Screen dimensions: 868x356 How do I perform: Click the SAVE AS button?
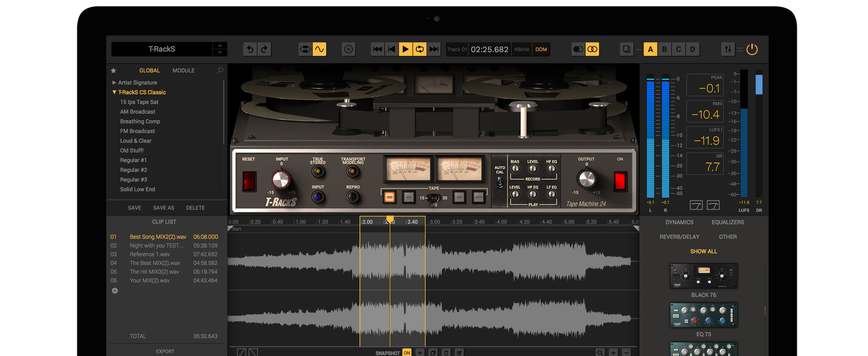click(164, 208)
